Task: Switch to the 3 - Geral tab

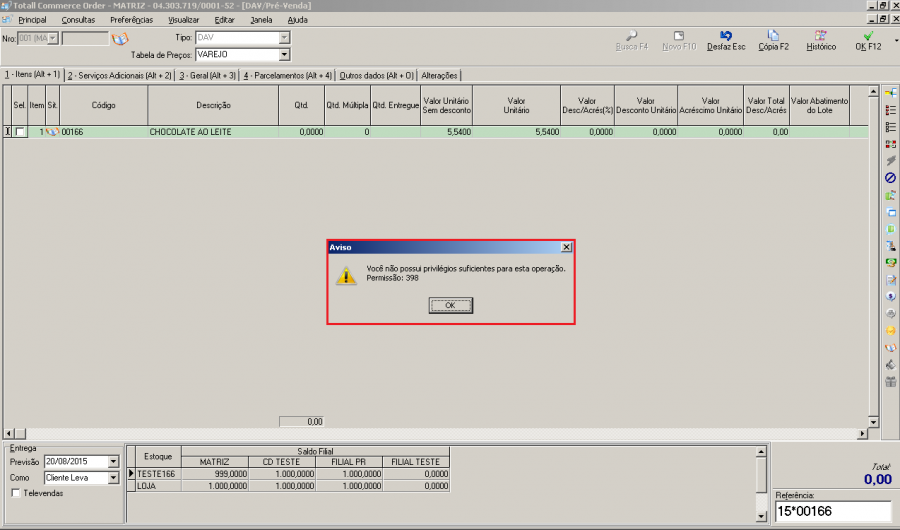Action: point(207,75)
